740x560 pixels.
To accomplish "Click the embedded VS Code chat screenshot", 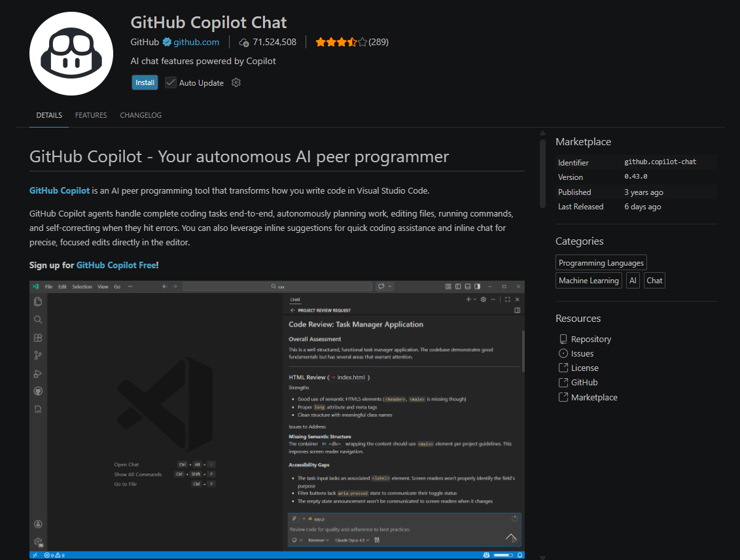I will pyautogui.click(x=277, y=420).
